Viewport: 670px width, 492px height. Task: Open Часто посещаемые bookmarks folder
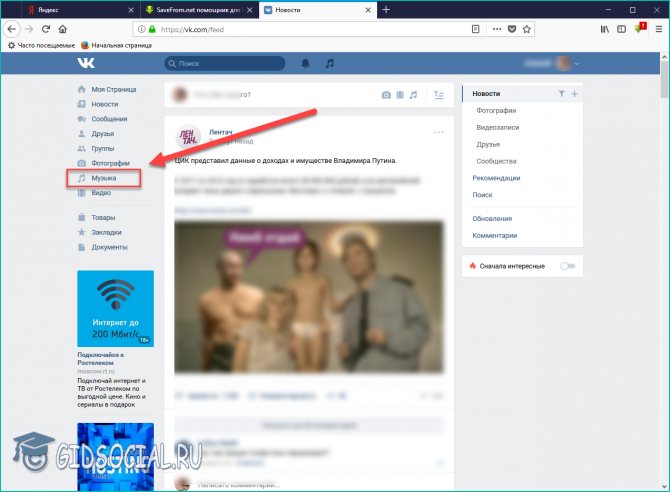[x=41, y=45]
